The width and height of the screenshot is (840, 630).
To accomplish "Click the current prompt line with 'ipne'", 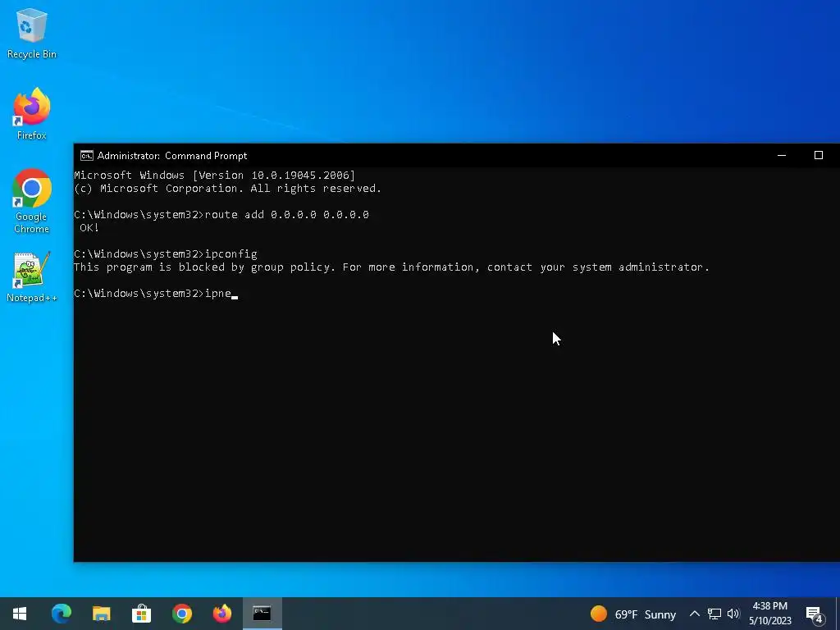I will coord(155,294).
